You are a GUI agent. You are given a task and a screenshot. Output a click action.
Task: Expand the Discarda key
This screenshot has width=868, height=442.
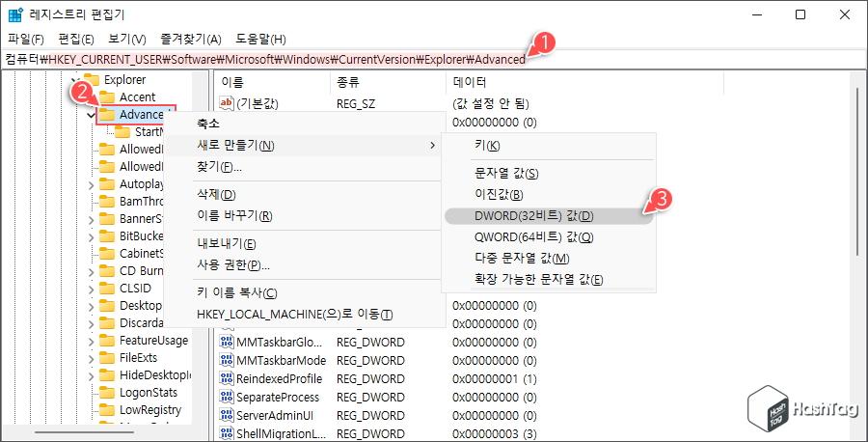point(92,324)
